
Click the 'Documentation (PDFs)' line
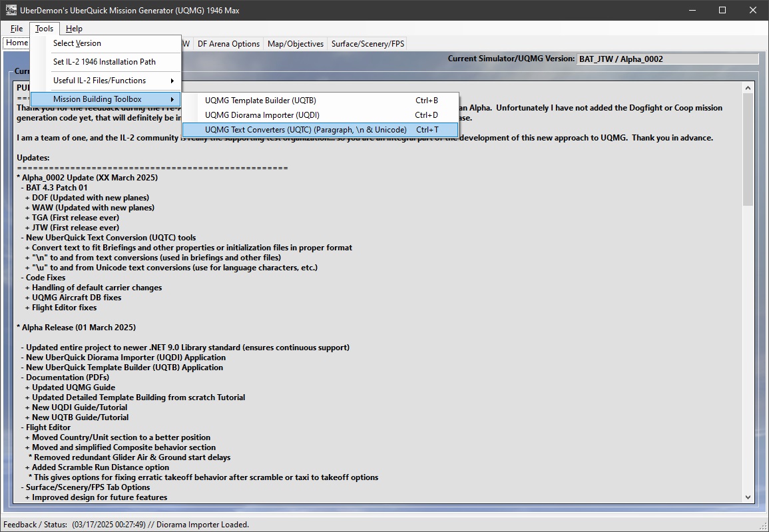[x=65, y=378]
